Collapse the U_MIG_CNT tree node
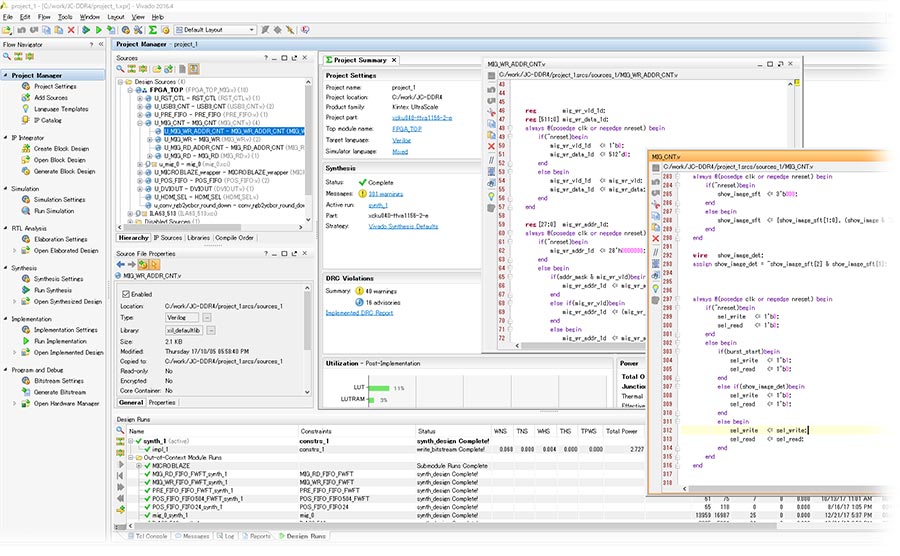Screen dimensions: 900x556 pos(141,122)
